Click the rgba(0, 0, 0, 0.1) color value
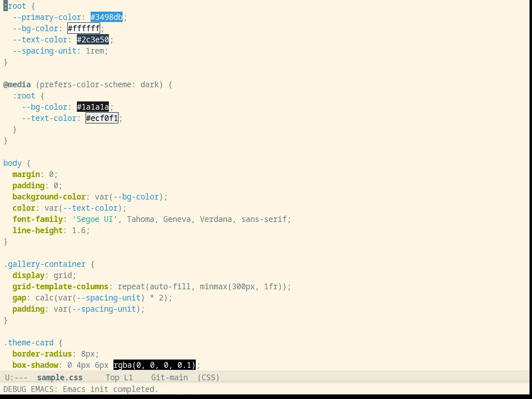This screenshot has width=532, height=399. click(x=154, y=365)
